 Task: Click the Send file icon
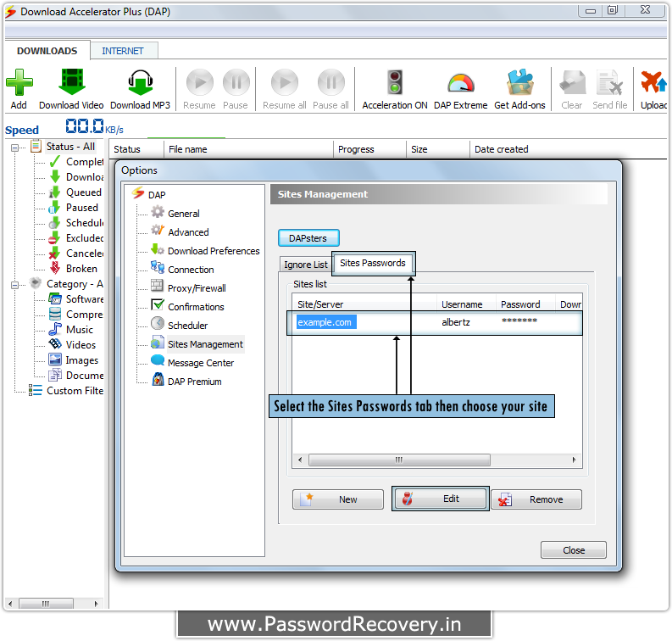[x=609, y=83]
